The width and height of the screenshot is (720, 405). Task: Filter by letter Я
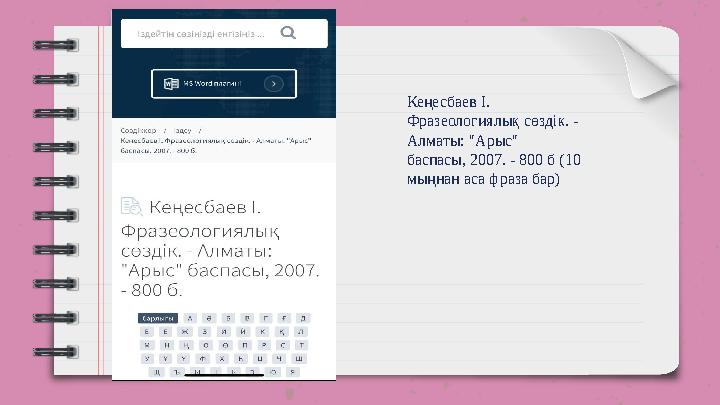point(292,372)
